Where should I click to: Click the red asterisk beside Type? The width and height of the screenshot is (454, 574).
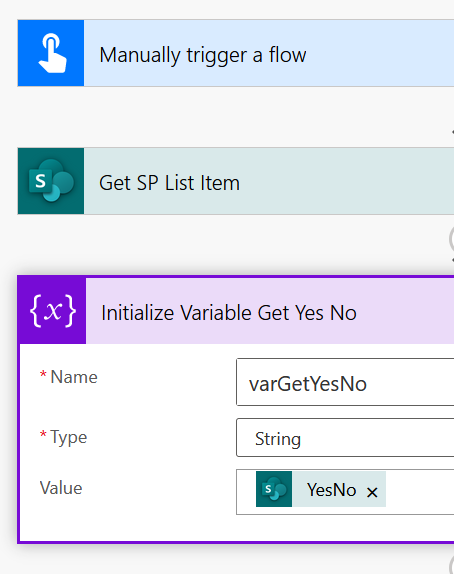pos(43,434)
